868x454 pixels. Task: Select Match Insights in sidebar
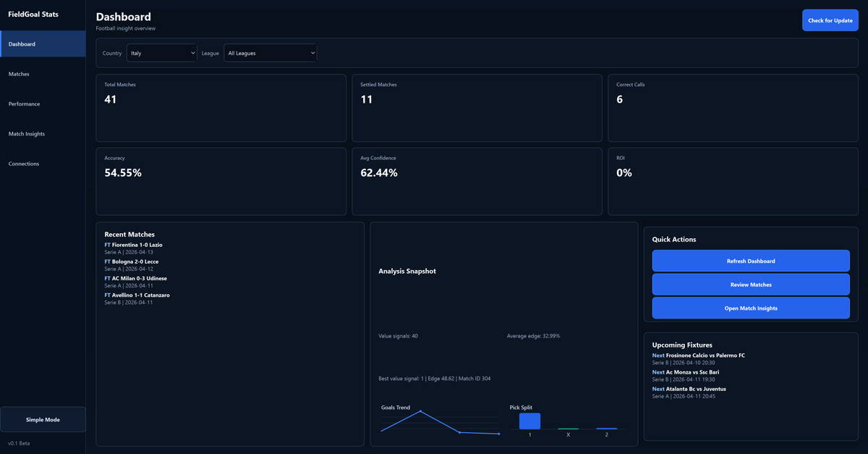(43, 134)
